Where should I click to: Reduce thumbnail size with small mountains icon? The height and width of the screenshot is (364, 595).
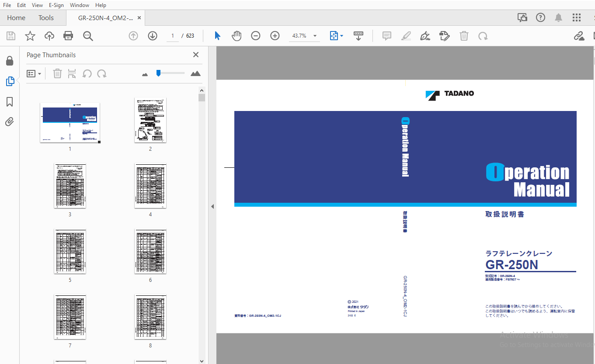(145, 74)
